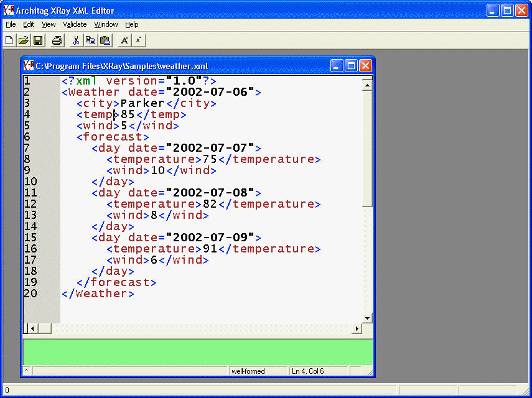Click the temperature value "75"
Screen dimensions: 532x398
210,159
